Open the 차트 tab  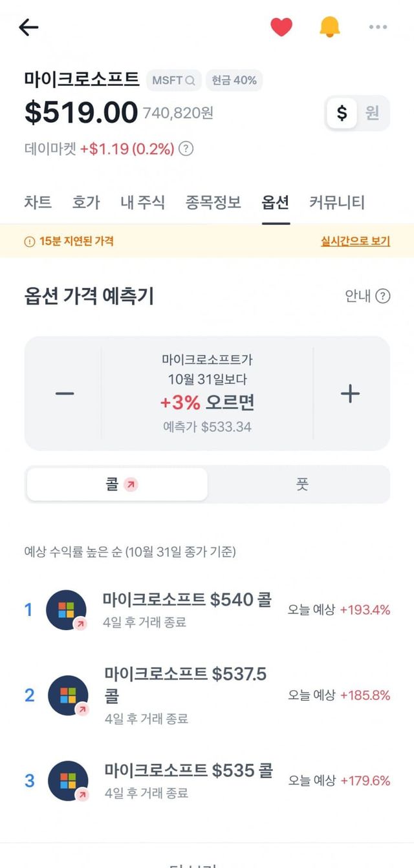[38, 202]
